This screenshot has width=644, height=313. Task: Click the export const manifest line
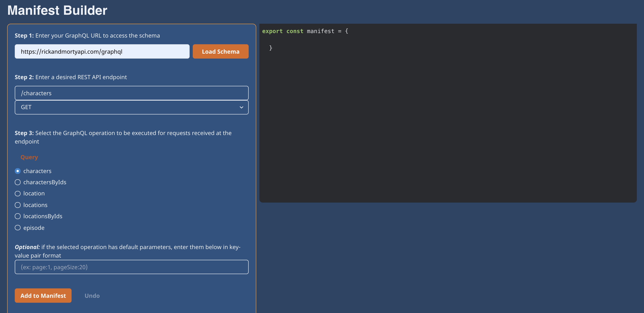[x=305, y=31]
